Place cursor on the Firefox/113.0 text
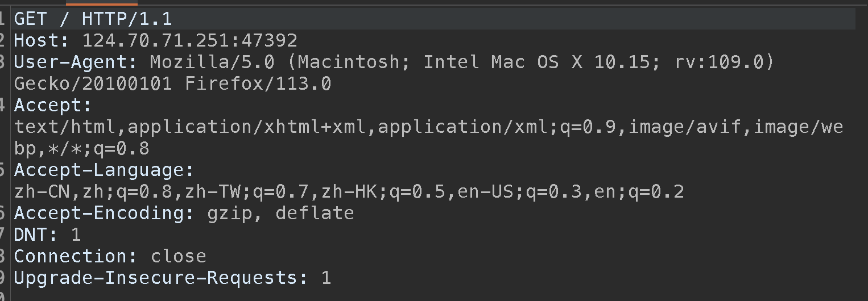Screen dimensions: 868x301 258,83
